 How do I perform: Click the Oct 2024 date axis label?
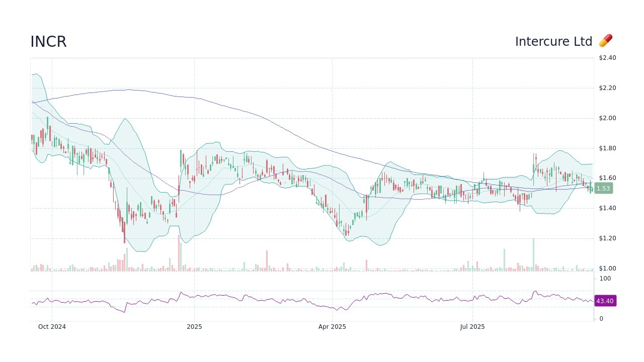[x=52, y=327]
